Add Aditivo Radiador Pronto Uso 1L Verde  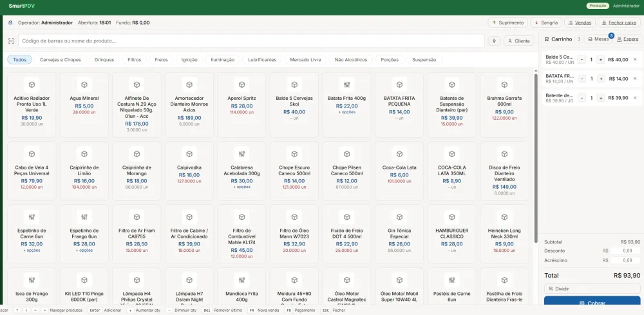(x=32, y=105)
